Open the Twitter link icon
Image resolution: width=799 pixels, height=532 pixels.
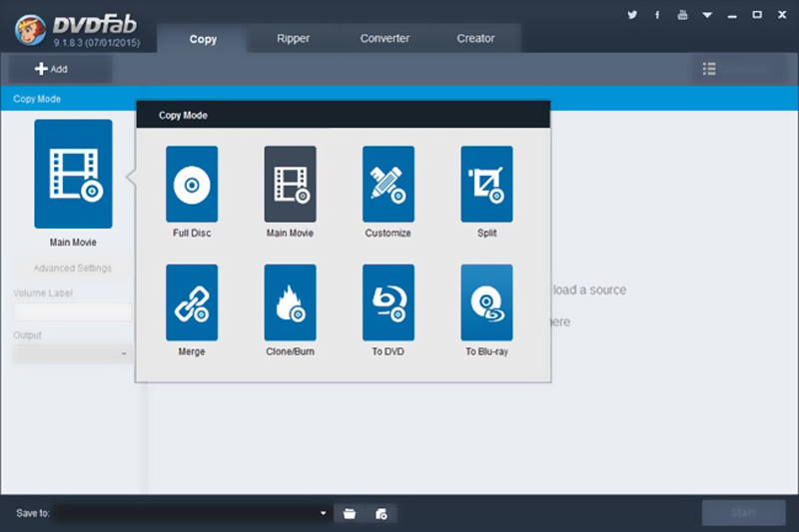click(632, 15)
